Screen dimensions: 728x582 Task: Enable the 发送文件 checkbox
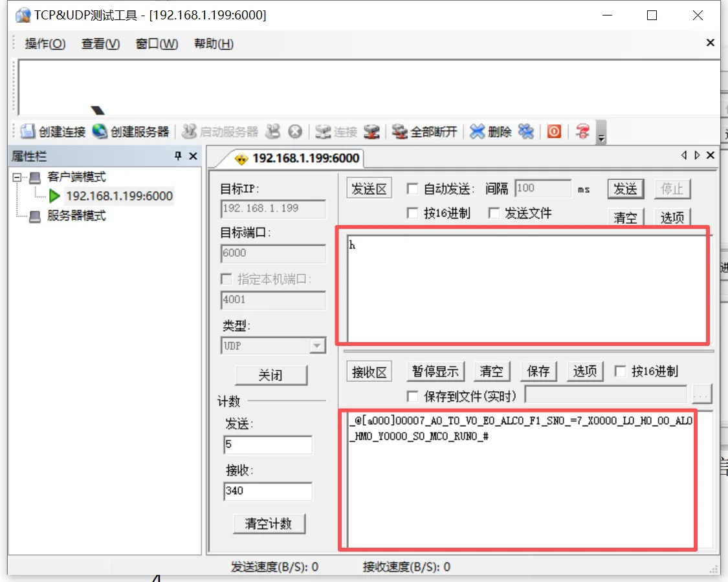pyautogui.click(x=494, y=213)
